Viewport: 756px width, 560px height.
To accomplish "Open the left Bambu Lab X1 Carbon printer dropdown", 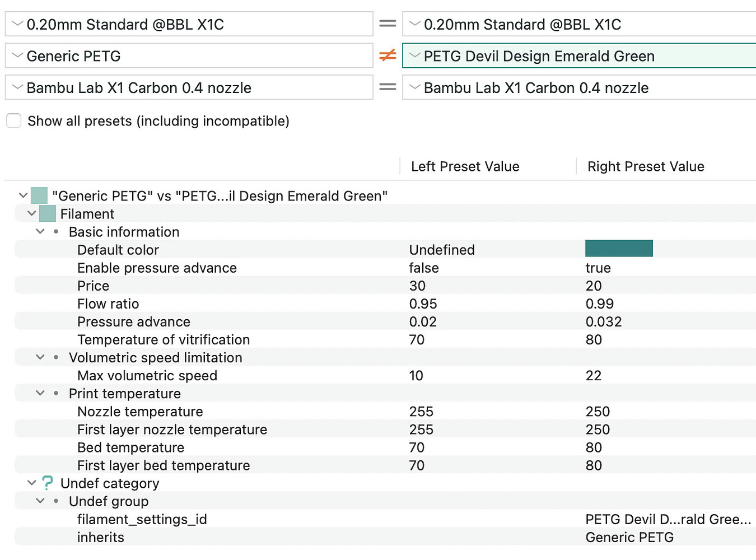I will [x=189, y=87].
